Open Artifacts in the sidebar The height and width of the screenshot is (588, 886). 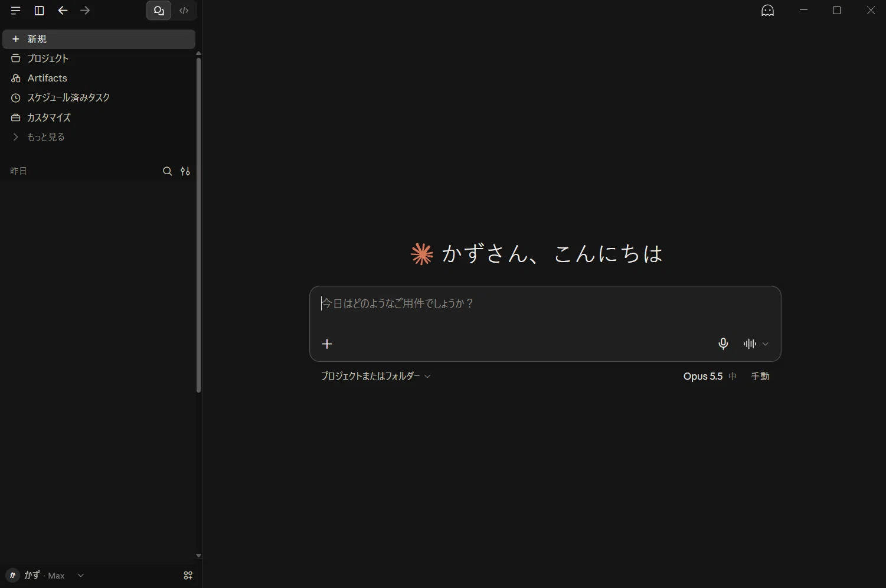pyautogui.click(x=99, y=78)
